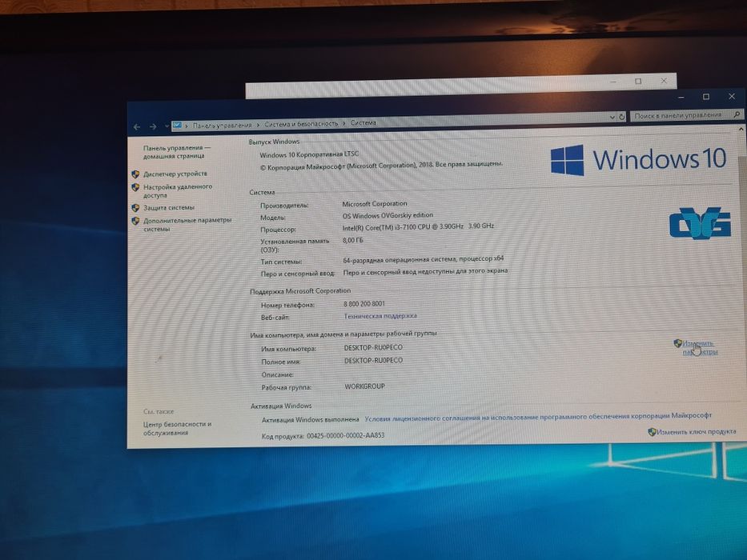Click the shield icon beside 'Защита системы'

tap(135, 208)
